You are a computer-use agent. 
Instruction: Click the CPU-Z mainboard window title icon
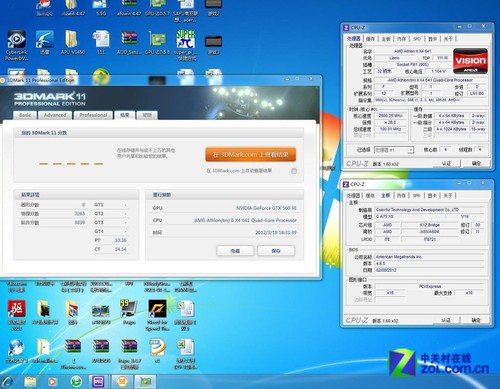346,184
